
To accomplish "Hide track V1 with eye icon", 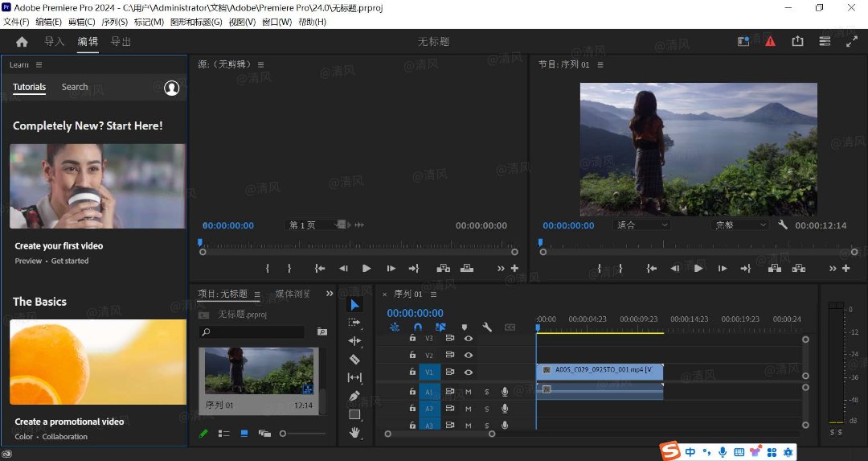I will tap(469, 373).
